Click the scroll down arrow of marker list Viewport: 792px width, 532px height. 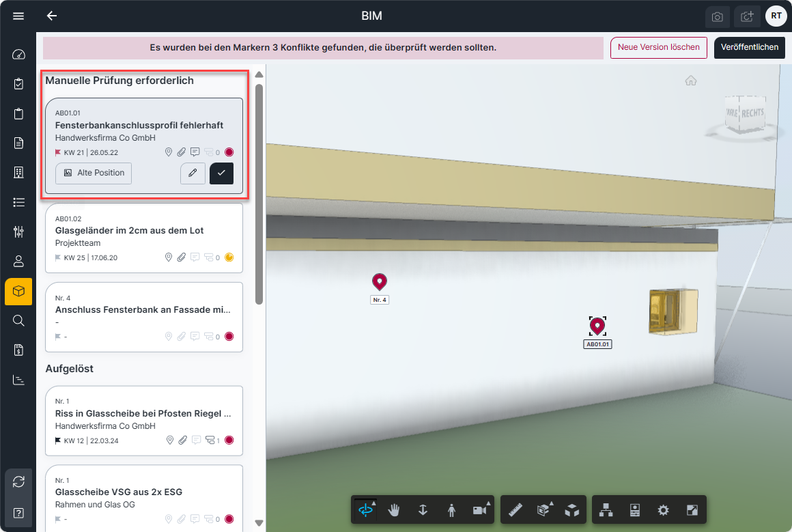[x=259, y=523]
